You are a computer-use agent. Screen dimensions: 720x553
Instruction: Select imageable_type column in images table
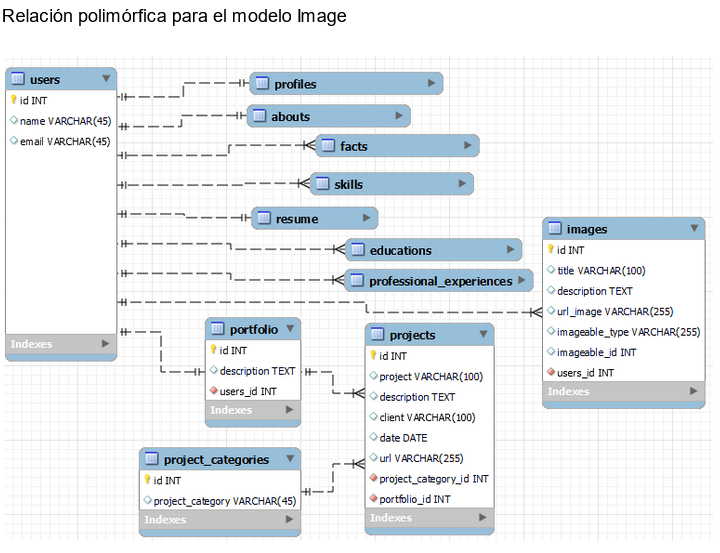(x=628, y=332)
